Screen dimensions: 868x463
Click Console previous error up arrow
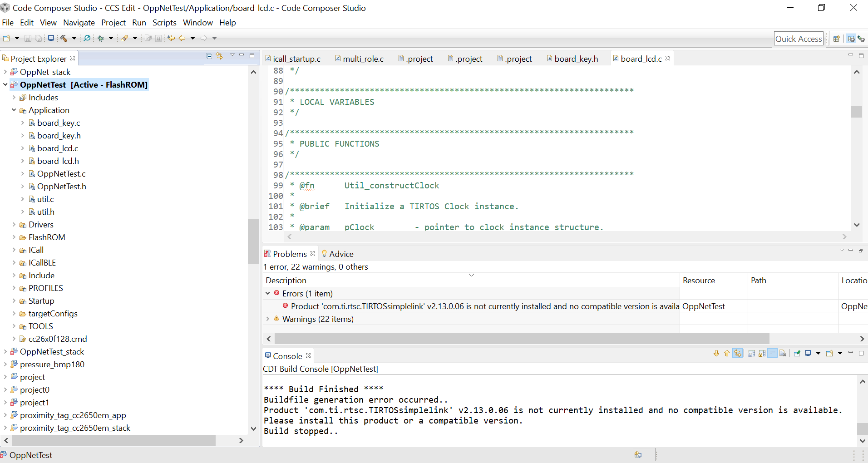pos(727,353)
